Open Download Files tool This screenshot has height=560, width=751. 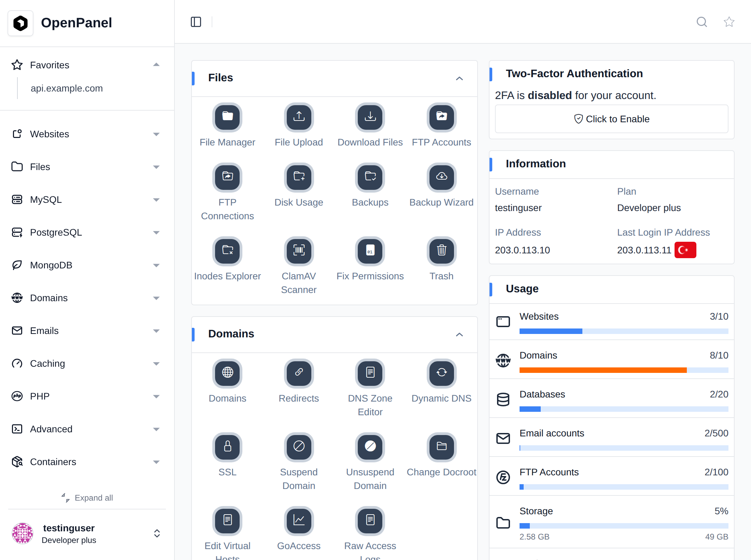pos(370,117)
